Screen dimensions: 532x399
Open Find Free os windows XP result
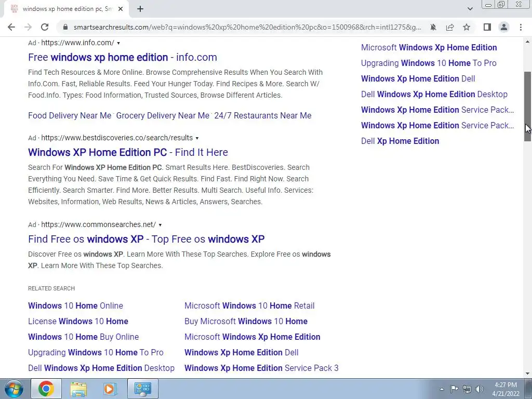point(146,239)
